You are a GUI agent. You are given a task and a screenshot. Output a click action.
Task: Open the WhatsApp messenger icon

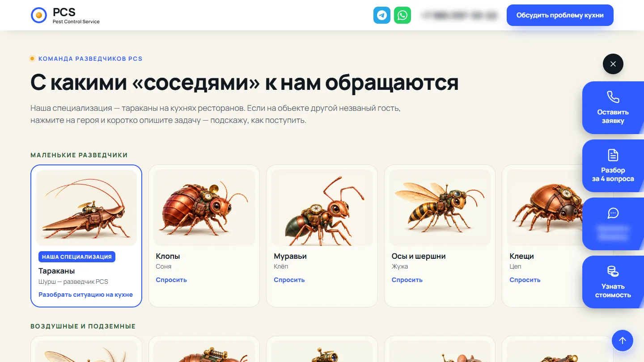coord(402,15)
